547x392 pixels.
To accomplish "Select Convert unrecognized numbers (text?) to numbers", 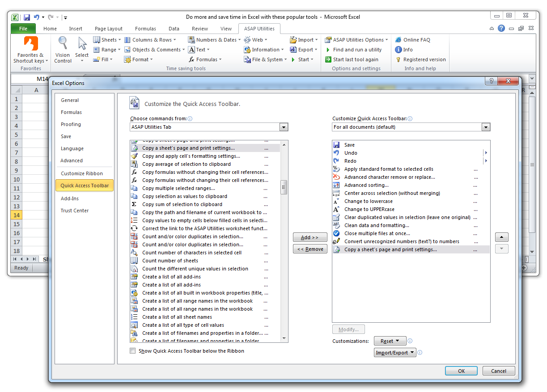I will (x=411, y=241).
